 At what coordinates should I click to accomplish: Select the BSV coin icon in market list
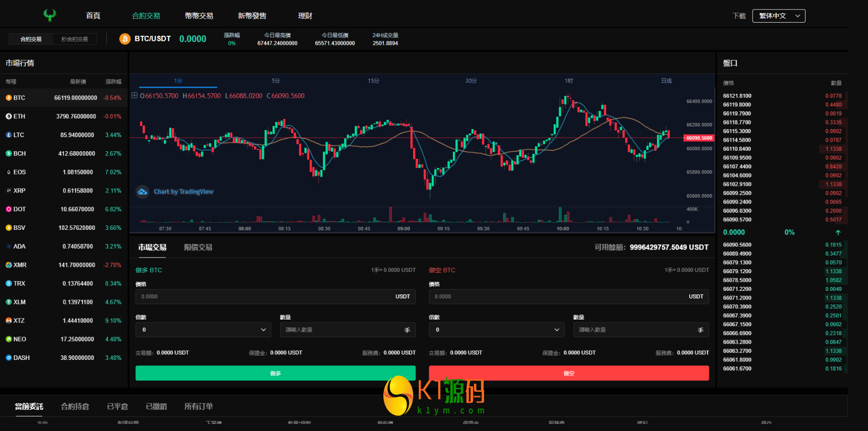pyautogui.click(x=9, y=228)
